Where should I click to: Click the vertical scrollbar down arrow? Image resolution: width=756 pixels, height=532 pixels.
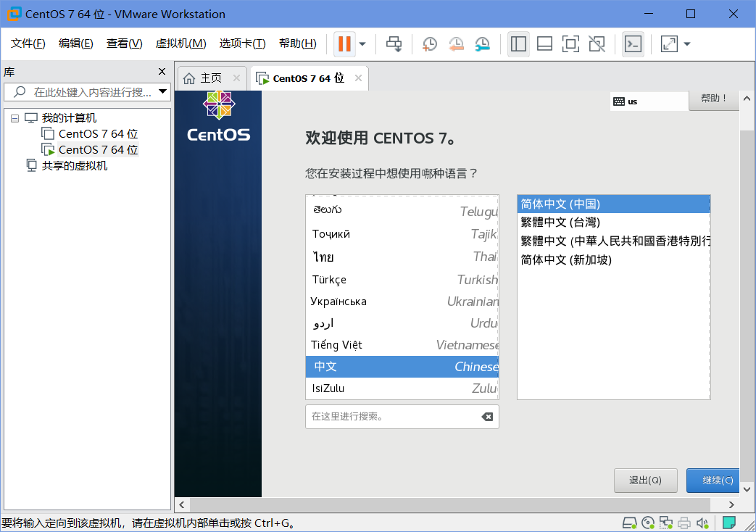pyautogui.click(x=747, y=489)
